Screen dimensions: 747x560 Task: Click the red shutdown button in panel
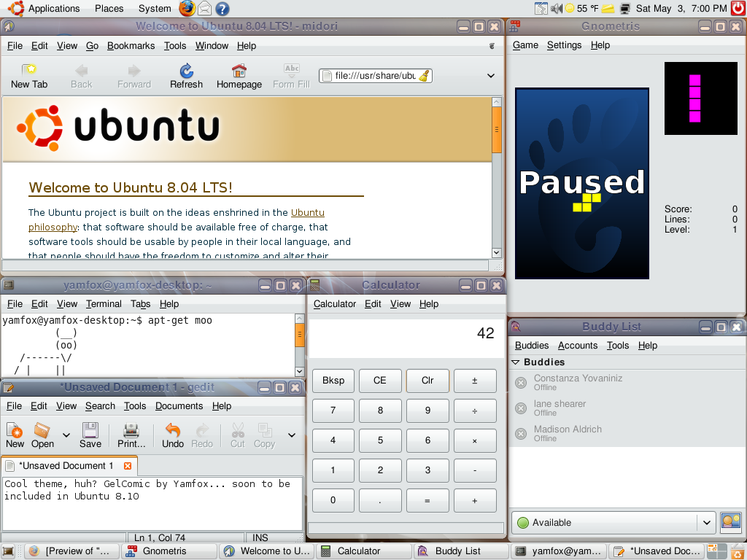click(738, 8)
